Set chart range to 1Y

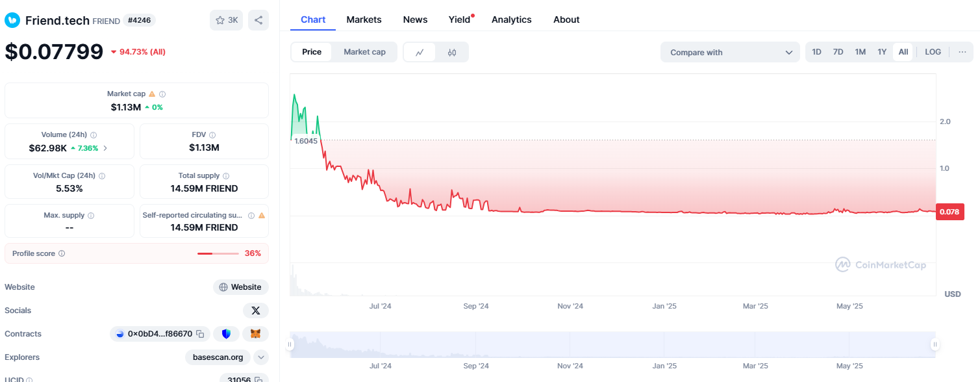tap(882, 52)
